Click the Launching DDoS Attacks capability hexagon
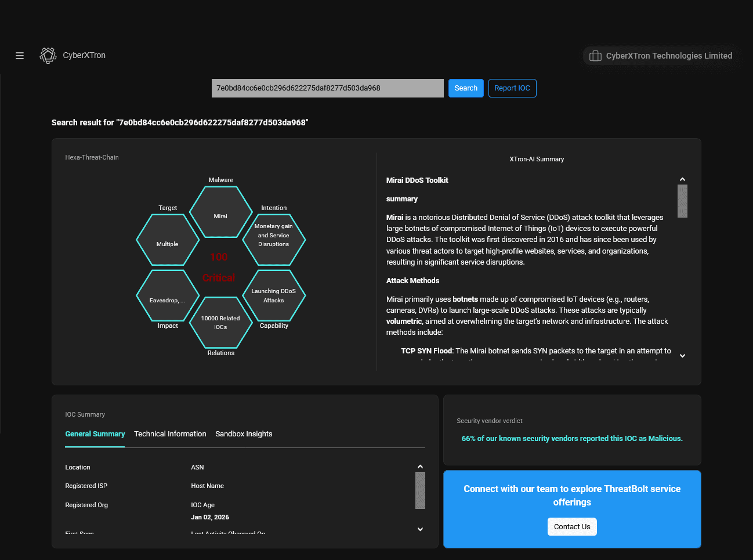Screen dimensions: 753x560 (x=274, y=296)
